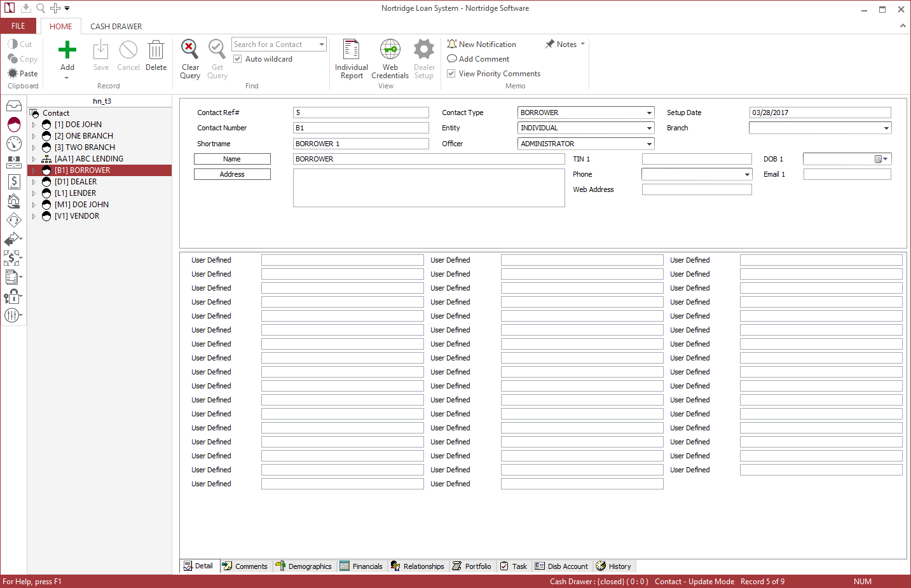The image size is (911, 588).
Task: Open the sliders settings sidebar icon
Action: click(x=13, y=315)
